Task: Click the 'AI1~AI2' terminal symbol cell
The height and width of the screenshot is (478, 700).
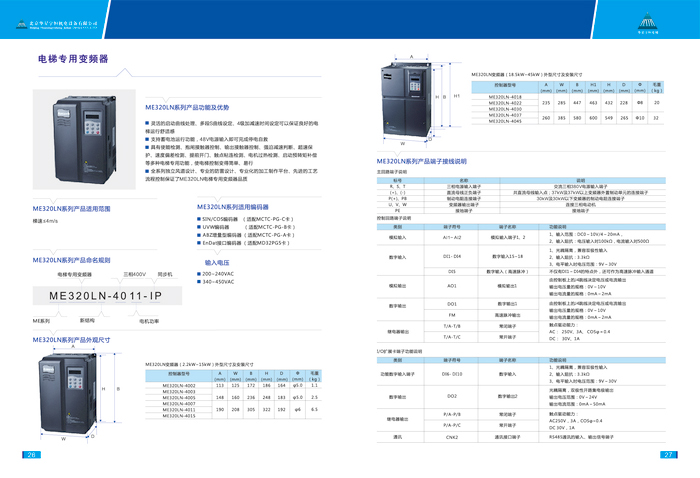Action: point(452,237)
